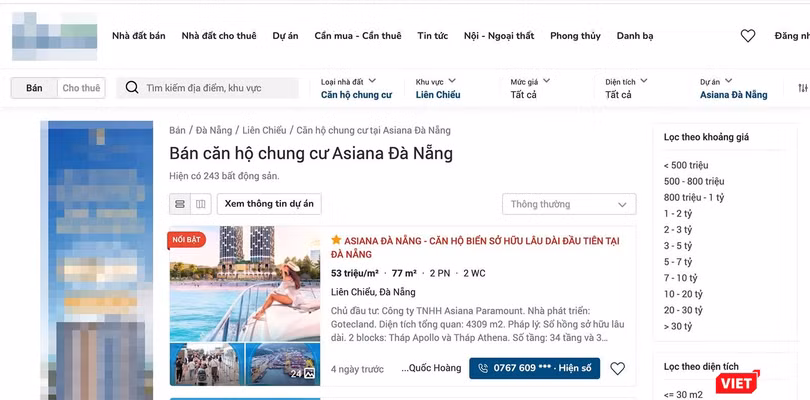This screenshot has height=400, width=810.
Task: Filter price by 7 - 10 tỷ
Action: click(680, 278)
